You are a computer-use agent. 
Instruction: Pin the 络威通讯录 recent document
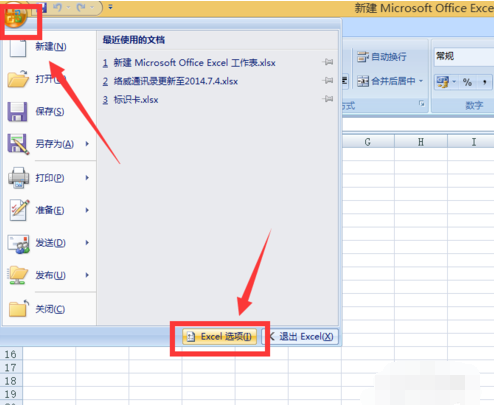coord(328,80)
